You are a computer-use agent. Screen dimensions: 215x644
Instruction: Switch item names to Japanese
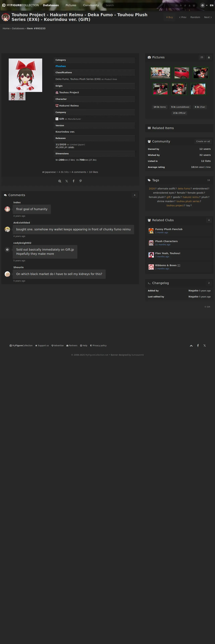[49, 172]
